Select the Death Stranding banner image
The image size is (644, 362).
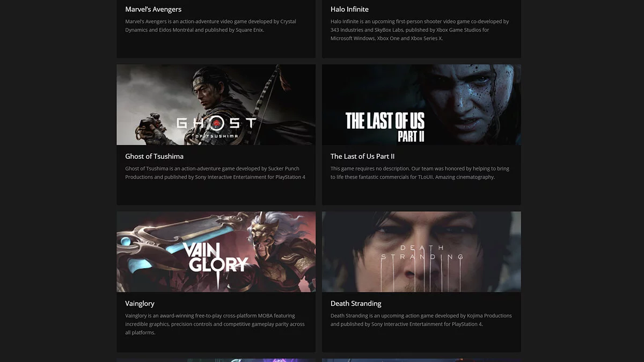(421, 252)
